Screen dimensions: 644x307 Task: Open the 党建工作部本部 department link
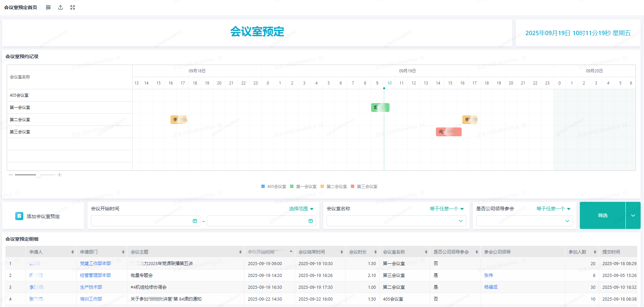pyautogui.click(x=96, y=263)
